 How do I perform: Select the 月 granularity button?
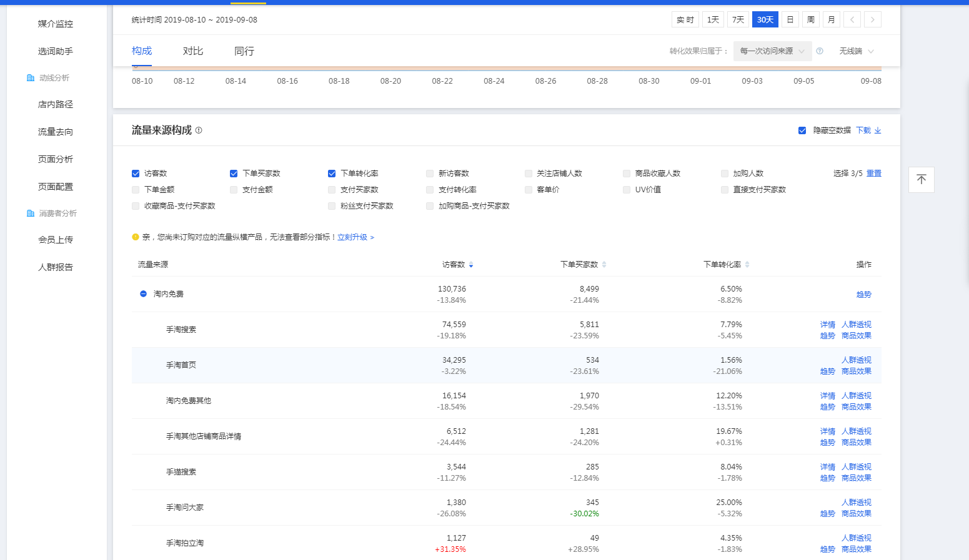[x=831, y=20]
